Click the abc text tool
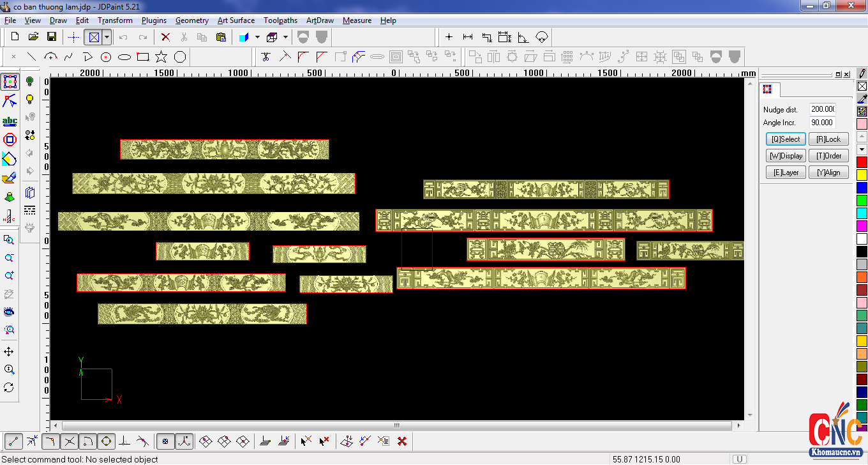Screen dimensions: 868x465 point(10,121)
